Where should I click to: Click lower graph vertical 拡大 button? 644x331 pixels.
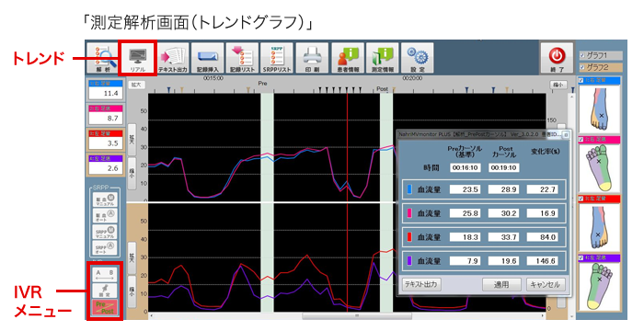pyautogui.click(x=132, y=257)
